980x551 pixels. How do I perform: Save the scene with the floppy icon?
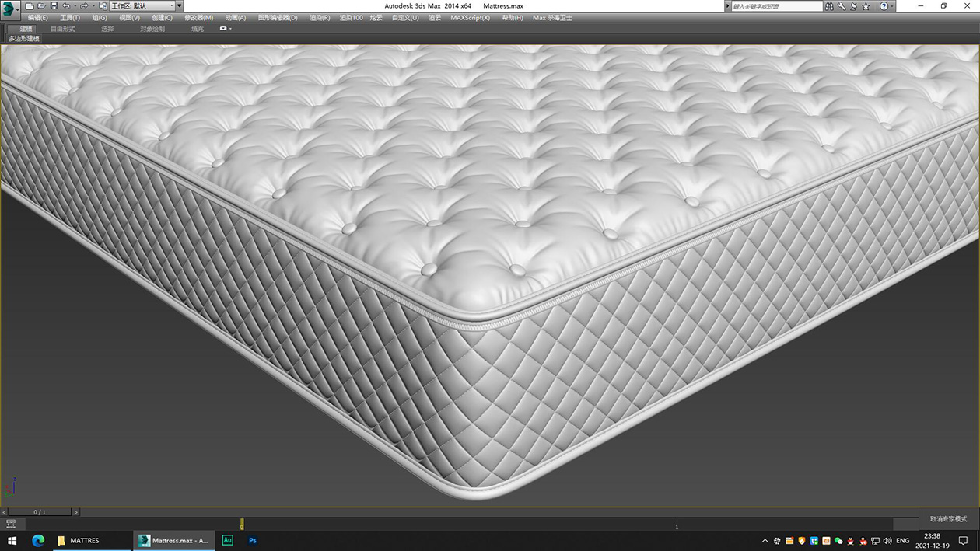point(54,6)
